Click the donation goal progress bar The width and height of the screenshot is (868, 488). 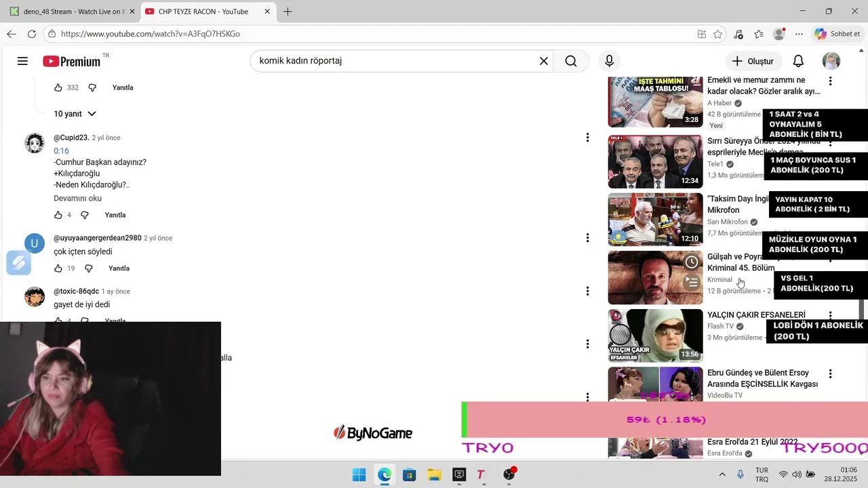(665, 420)
